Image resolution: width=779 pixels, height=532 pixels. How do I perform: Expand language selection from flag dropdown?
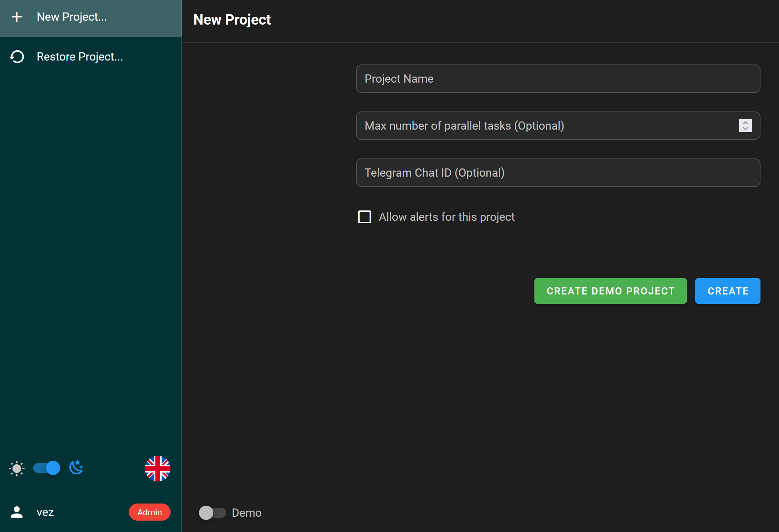click(x=157, y=469)
